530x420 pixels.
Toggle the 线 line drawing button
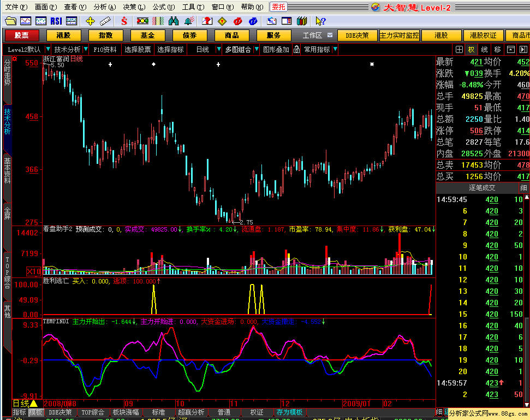[x=484, y=49]
